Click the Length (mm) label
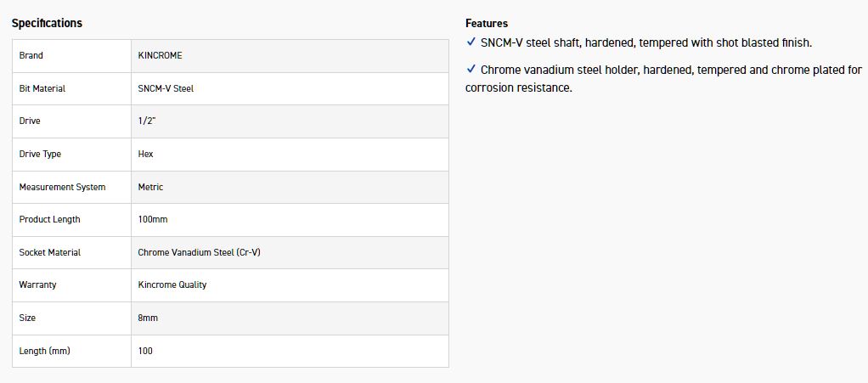The height and width of the screenshot is (383, 868). click(x=44, y=351)
